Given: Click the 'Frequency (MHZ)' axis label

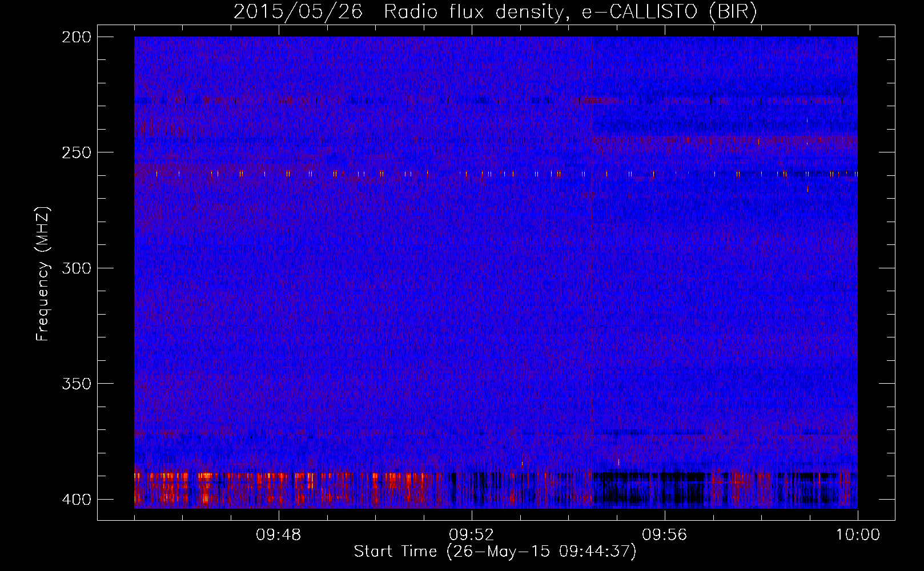Looking at the screenshot, I should tap(43, 274).
